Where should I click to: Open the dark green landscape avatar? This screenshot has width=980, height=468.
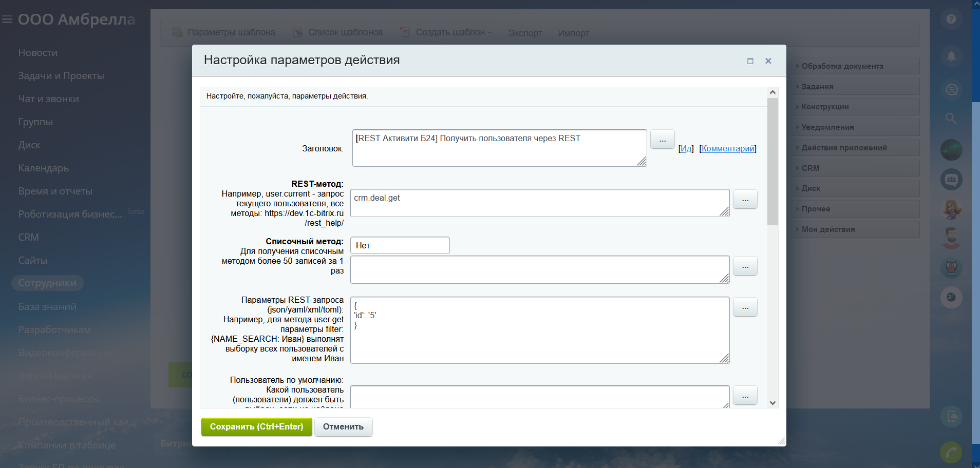tap(951, 150)
